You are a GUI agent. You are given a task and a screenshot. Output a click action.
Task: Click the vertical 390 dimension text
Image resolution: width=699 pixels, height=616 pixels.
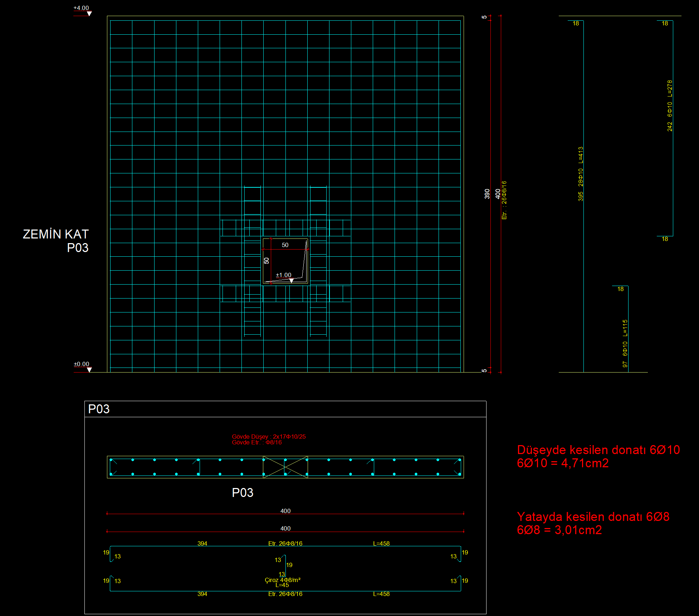tap(487, 194)
